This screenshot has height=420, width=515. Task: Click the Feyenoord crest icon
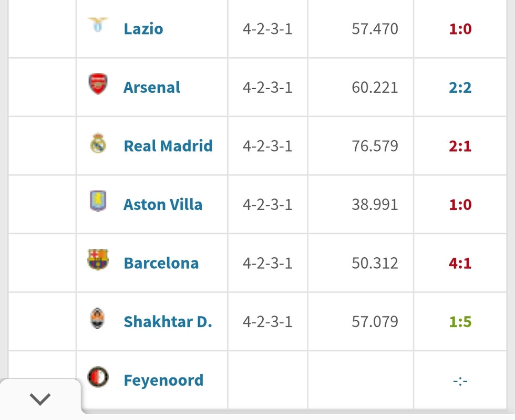click(98, 377)
